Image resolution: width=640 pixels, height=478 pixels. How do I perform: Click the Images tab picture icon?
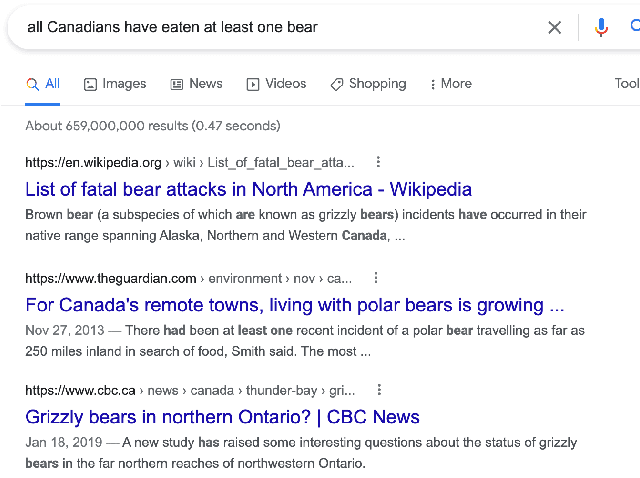point(90,84)
